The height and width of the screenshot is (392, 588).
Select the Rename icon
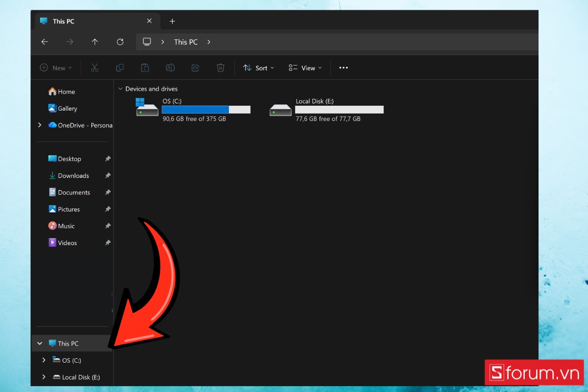pyautogui.click(x=170, y=68)
